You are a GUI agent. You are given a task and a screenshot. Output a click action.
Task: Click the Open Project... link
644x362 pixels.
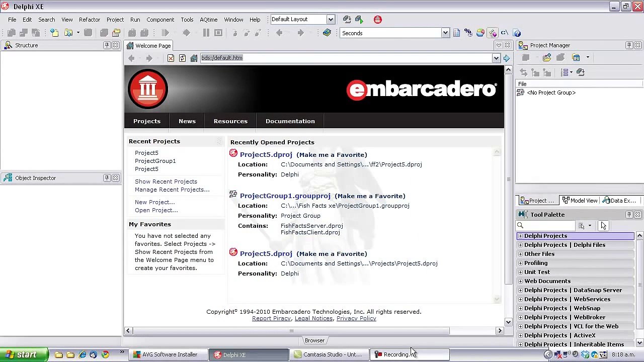(x=156, y=210)
